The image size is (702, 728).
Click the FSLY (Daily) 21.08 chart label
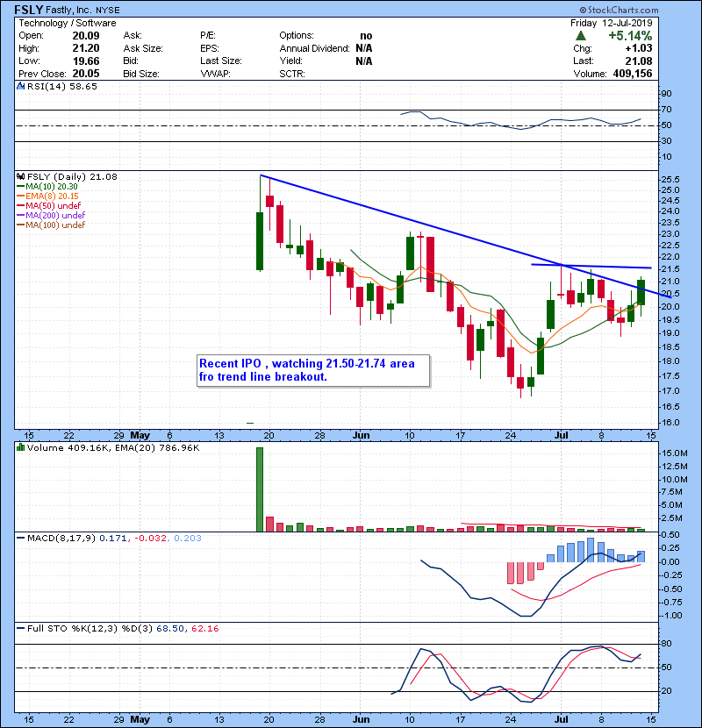(72, 177)
